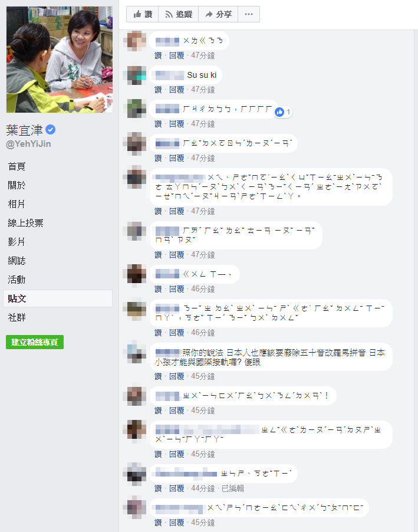Click the @YehYiJin username

pyautogui.click(x=28, y=144)
